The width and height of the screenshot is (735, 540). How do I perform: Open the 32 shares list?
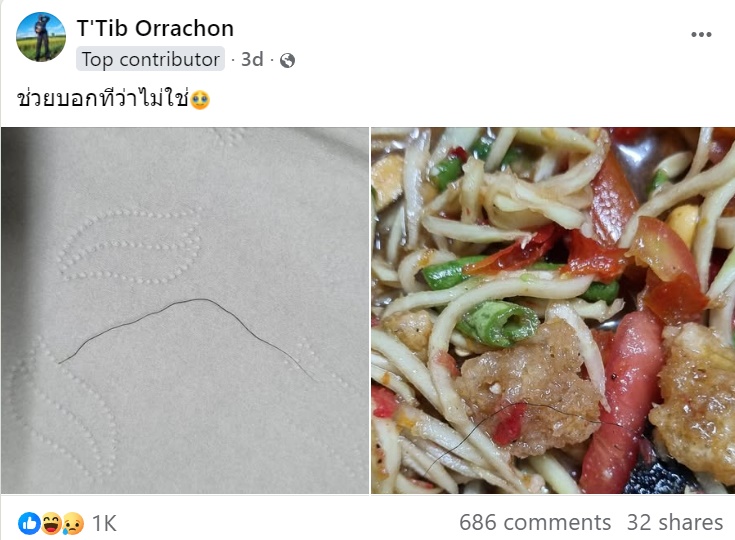(675, 522)
